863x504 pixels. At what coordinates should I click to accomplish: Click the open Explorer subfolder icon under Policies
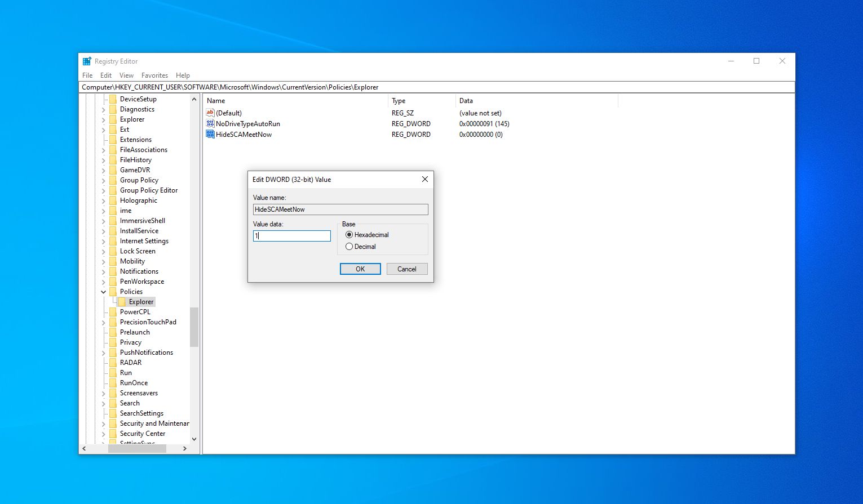coord(122,302)
